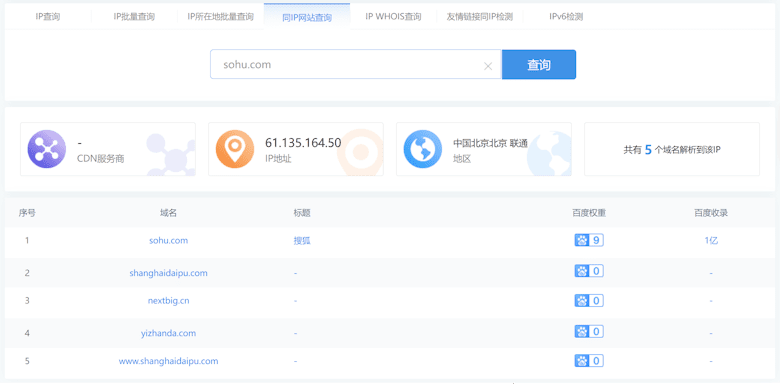
Task: Click the purple CDN provider icon
Action: [47, 149]
